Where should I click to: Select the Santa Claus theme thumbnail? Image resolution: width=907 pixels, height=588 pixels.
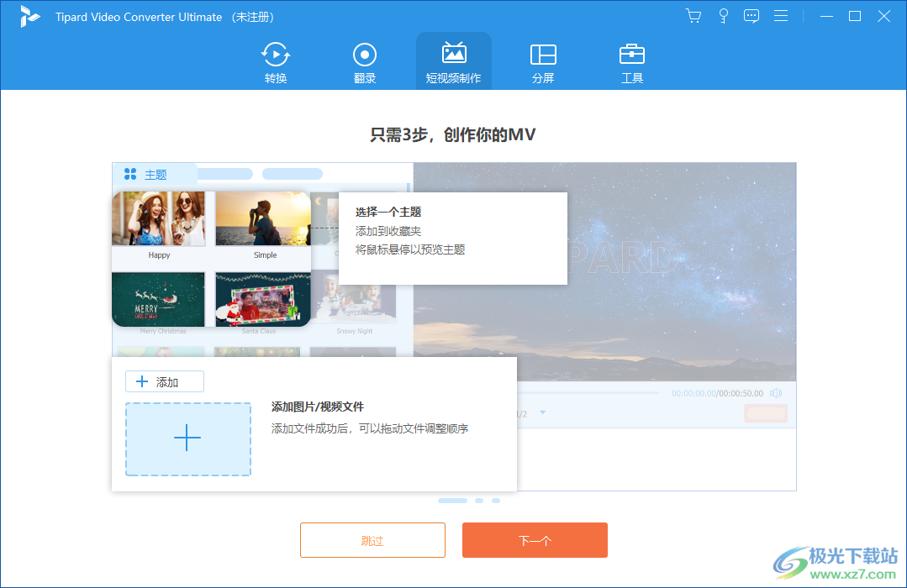[262, 298]
